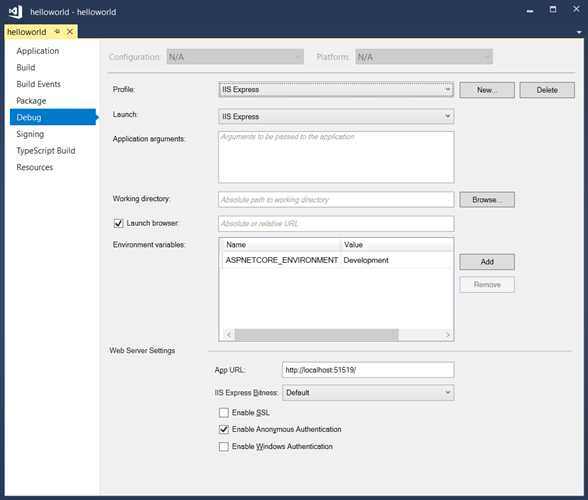Expand the Launch dropdown
This screenshot has height=500, width=588.
(x=336, y=117)
